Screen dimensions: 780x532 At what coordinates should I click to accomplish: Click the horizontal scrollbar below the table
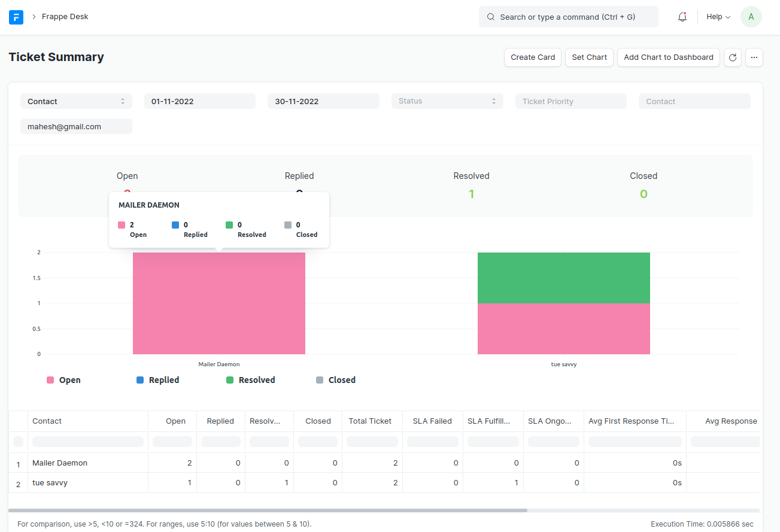268,510
